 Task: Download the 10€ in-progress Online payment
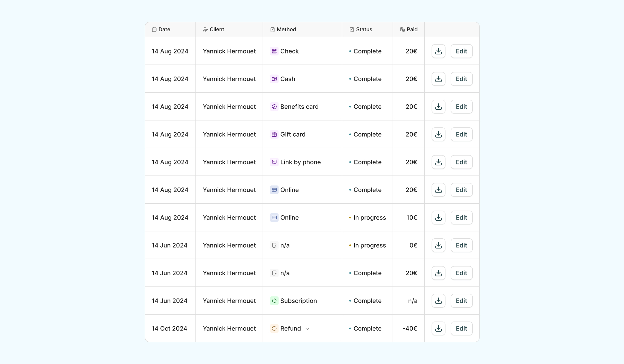pos(438,218)
